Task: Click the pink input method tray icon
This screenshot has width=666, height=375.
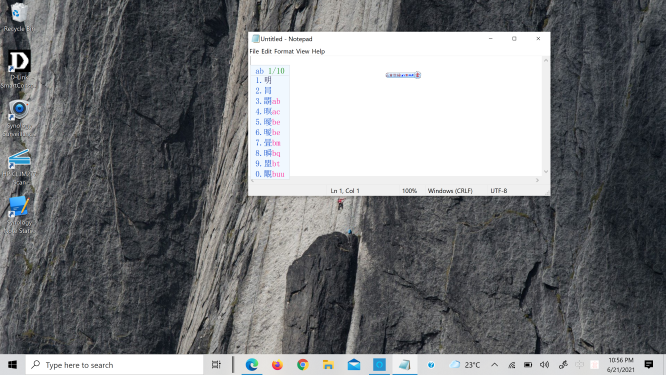Action: [x=595, y=365]
